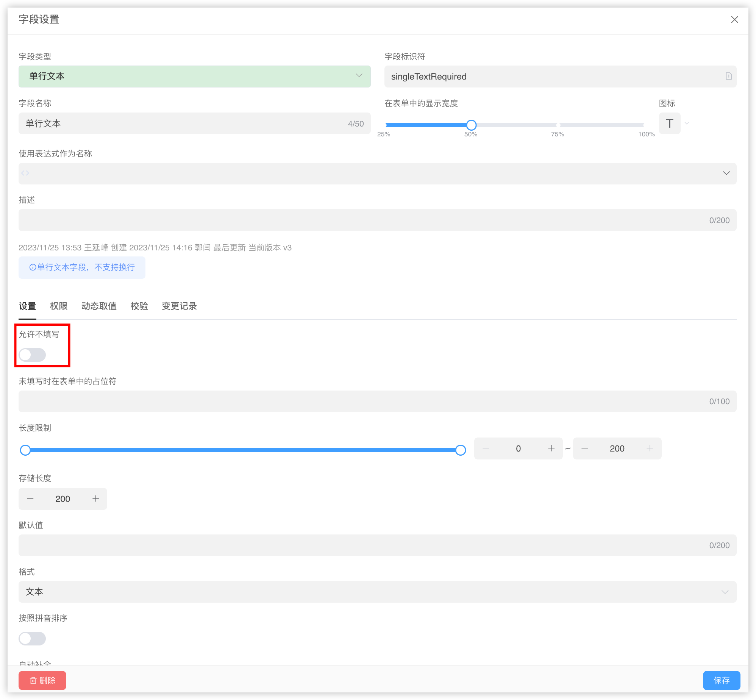The width and height of the screenshot is (756, 700).
Task: Set display width slider to 75%
Action: [x=558, y=125]
